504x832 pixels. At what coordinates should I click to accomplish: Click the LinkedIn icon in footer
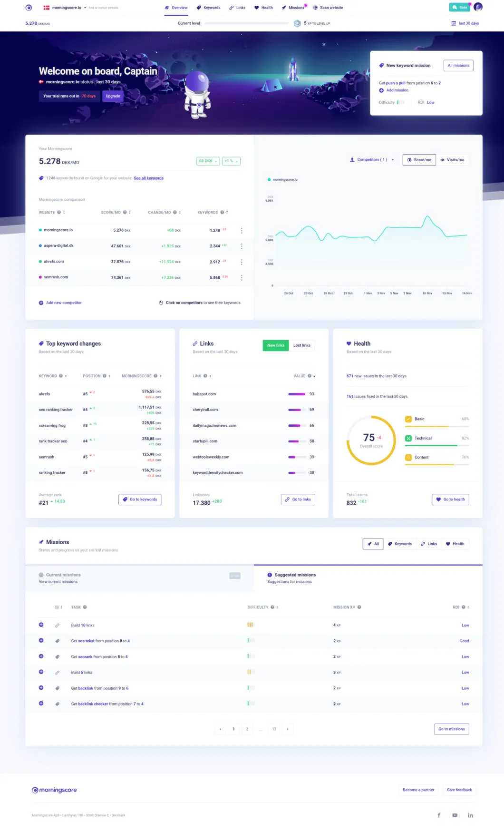470,815
